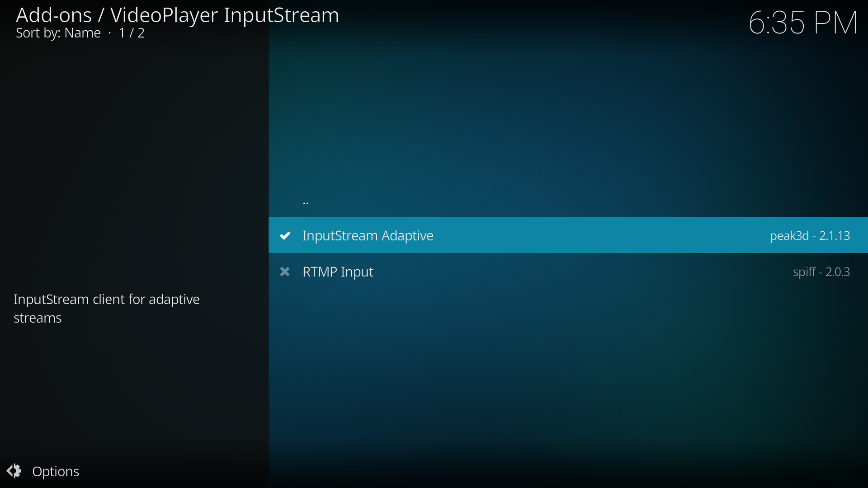Screen dimensions: 868x488
Task: Select the RTMP Input add-on
Action: click(568, 272)
